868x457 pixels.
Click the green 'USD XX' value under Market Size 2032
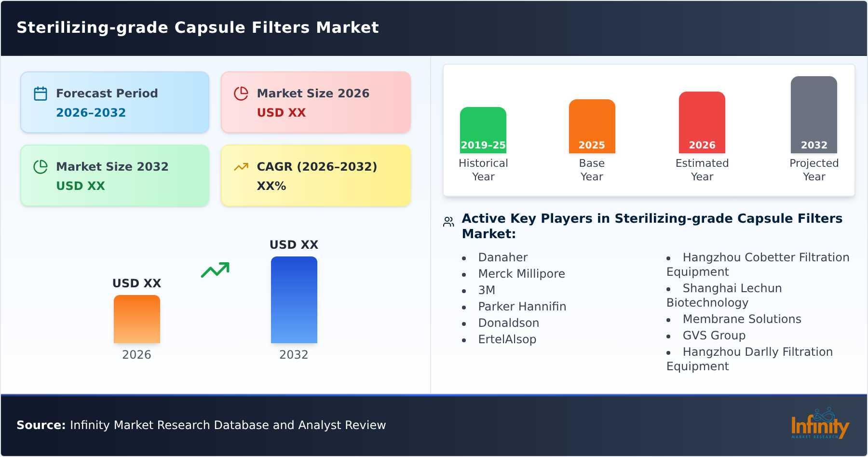pos(81,186)
